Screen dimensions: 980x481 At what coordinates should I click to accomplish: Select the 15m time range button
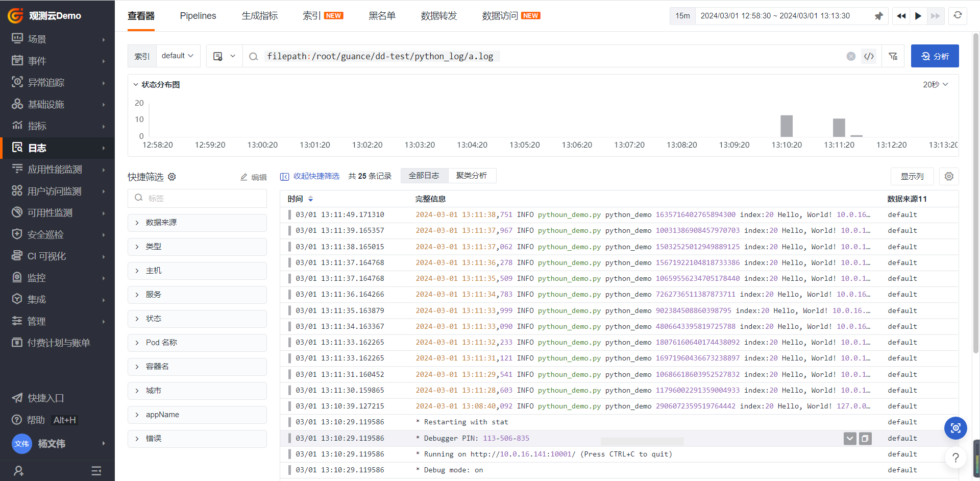[683, 16]
